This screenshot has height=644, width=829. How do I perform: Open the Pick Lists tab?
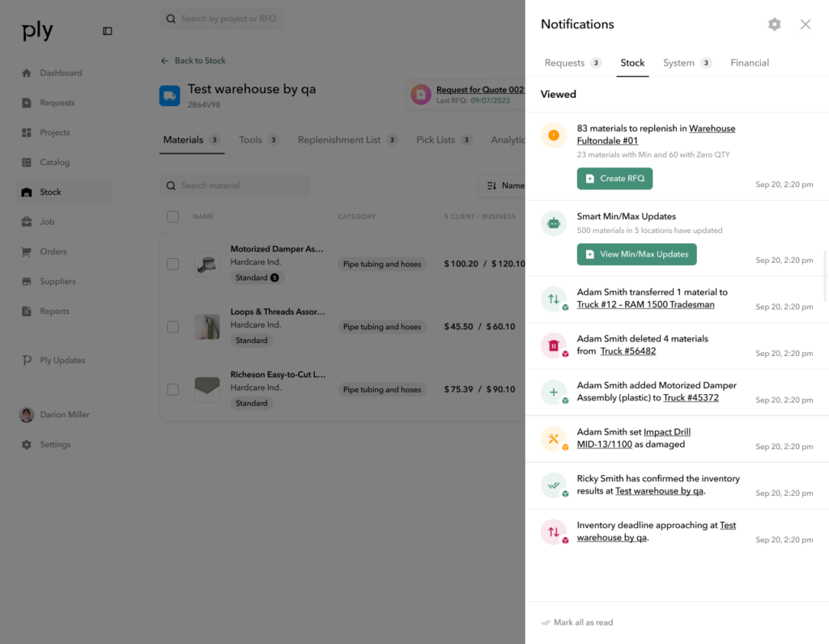pos(444,140)
